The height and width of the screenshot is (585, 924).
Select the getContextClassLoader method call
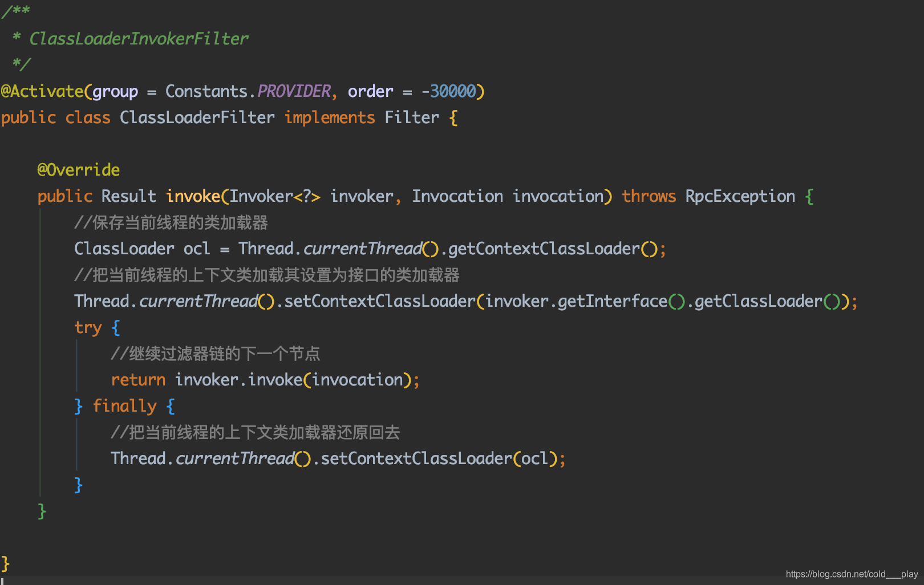(544, 249)
